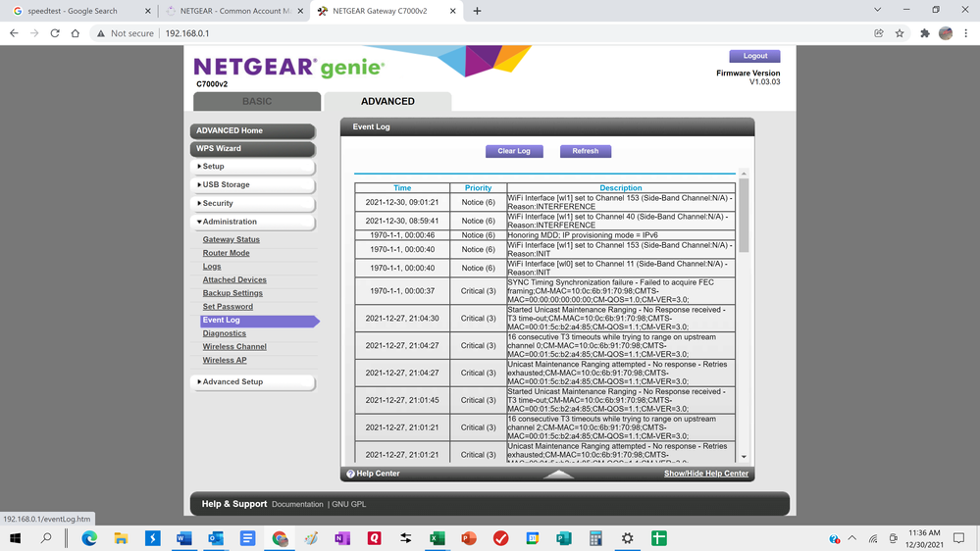Viewport: 980px width, 551px height.
Task: Click the Clear Log button
Action: click(514, 151)
